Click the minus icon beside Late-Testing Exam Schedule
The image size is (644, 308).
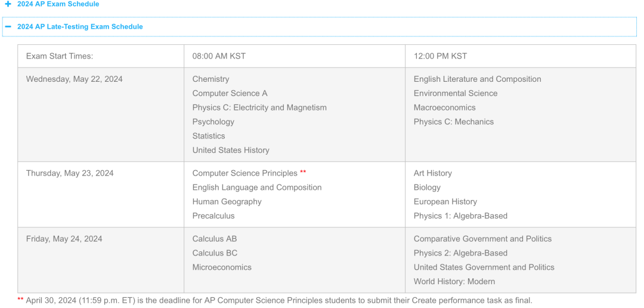(8, 27)
